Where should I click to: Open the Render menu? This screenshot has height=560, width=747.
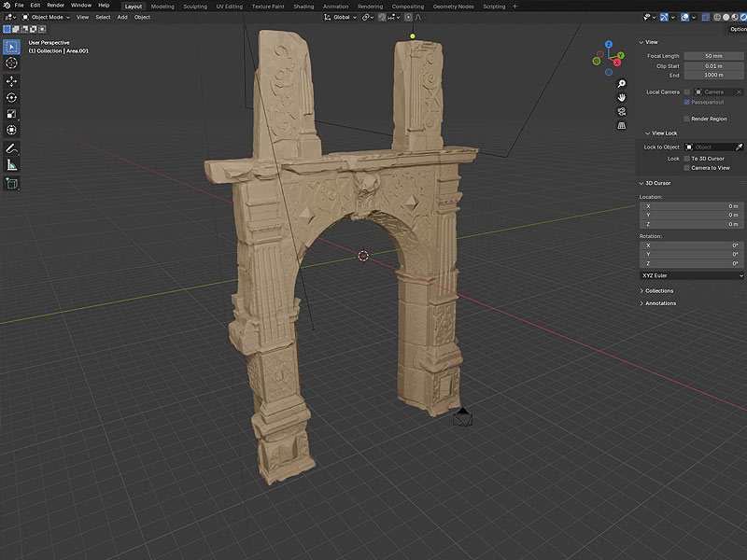[x=56, y=6]
